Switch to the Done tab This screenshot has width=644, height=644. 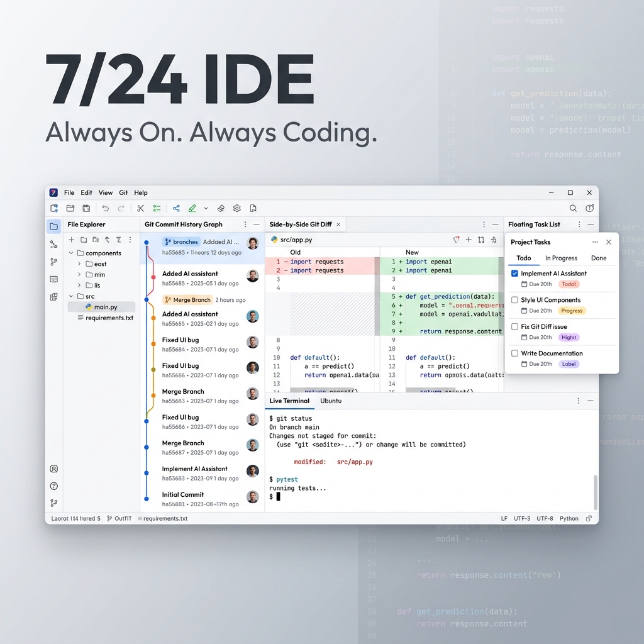pyautogui.click(x=599, y=258)
